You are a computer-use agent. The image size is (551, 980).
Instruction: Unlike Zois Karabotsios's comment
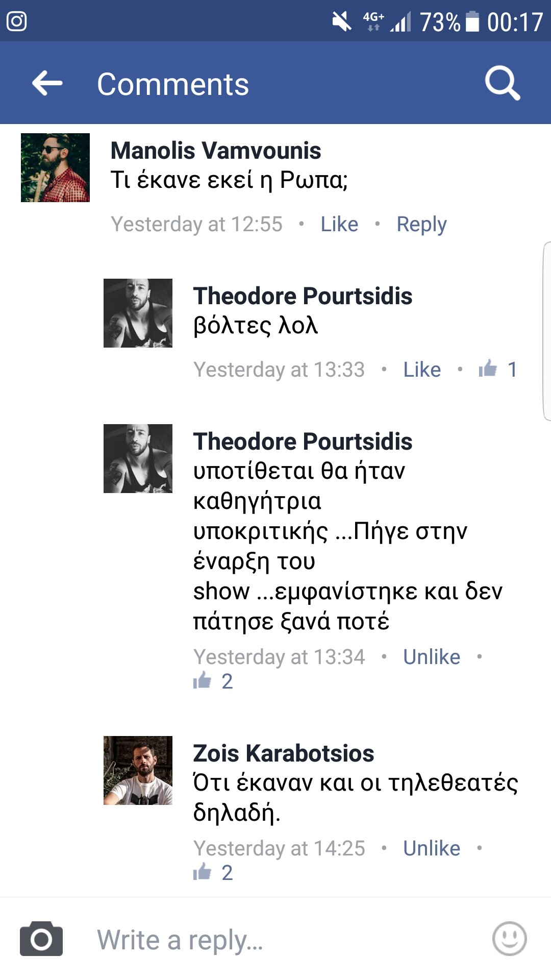point(432,848)
